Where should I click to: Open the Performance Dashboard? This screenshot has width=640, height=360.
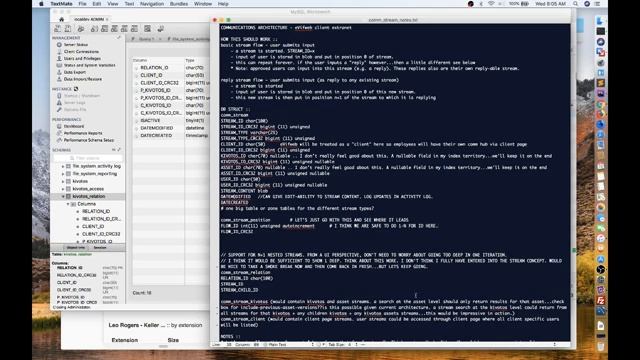[73, 126]
